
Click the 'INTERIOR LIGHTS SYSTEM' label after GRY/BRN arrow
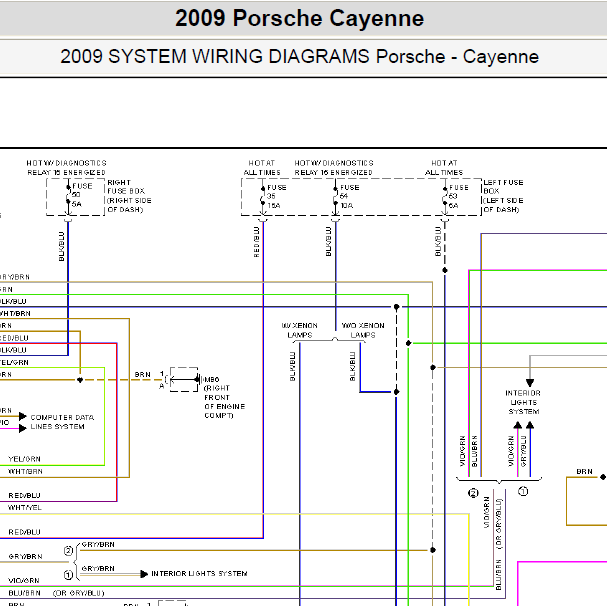tap(199, 573)
